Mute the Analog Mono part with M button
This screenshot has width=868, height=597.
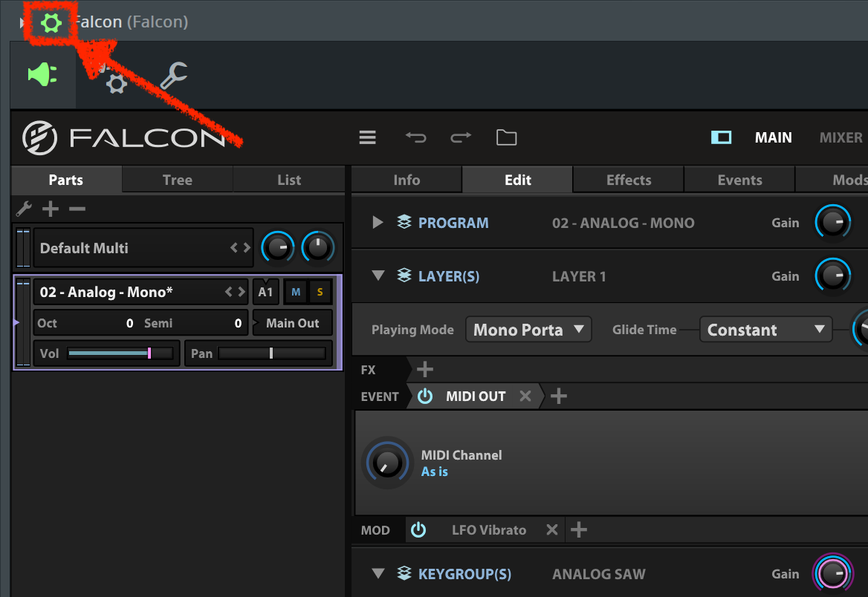tap(295, 292)
